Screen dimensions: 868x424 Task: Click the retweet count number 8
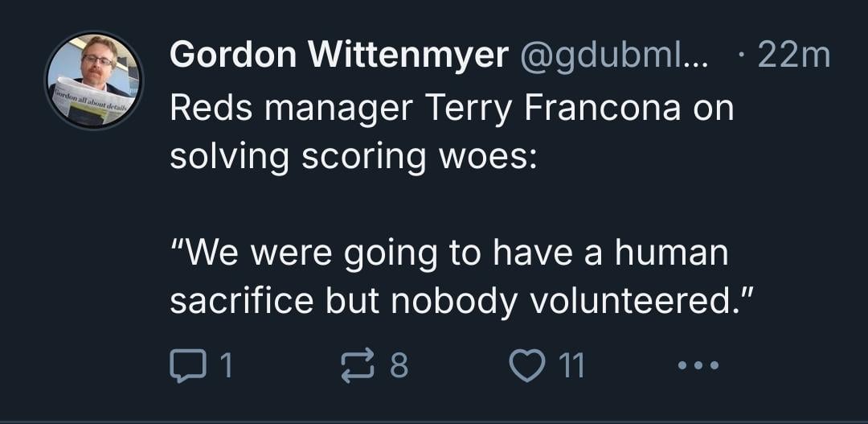pos(399,366)
